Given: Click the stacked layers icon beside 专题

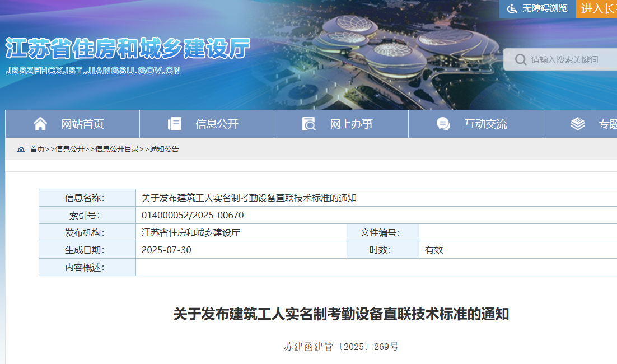Looking at the screenshot, I should click(577, 124).
